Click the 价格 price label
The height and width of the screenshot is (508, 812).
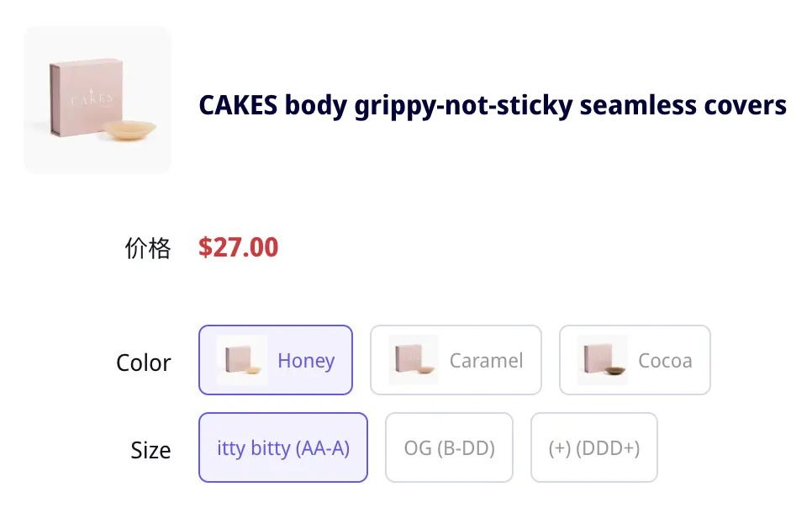click(x=147, y=248)
